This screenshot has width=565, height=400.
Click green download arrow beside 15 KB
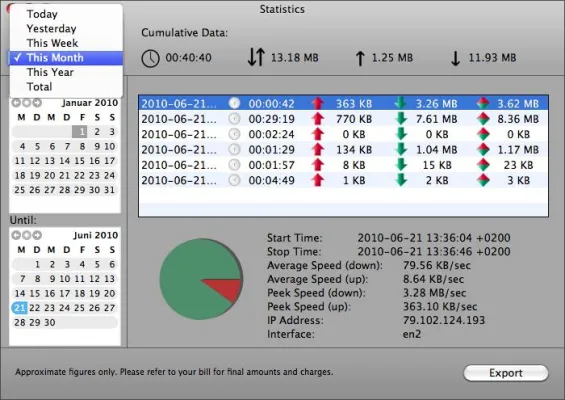pyautogui.click(x=401, y=165)
